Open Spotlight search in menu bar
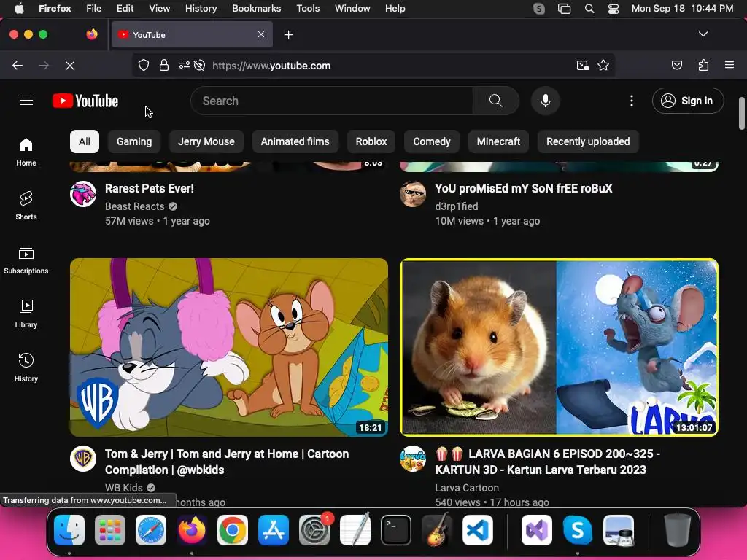Viewport: 747px width, 560px height. [x=589, y=9]
